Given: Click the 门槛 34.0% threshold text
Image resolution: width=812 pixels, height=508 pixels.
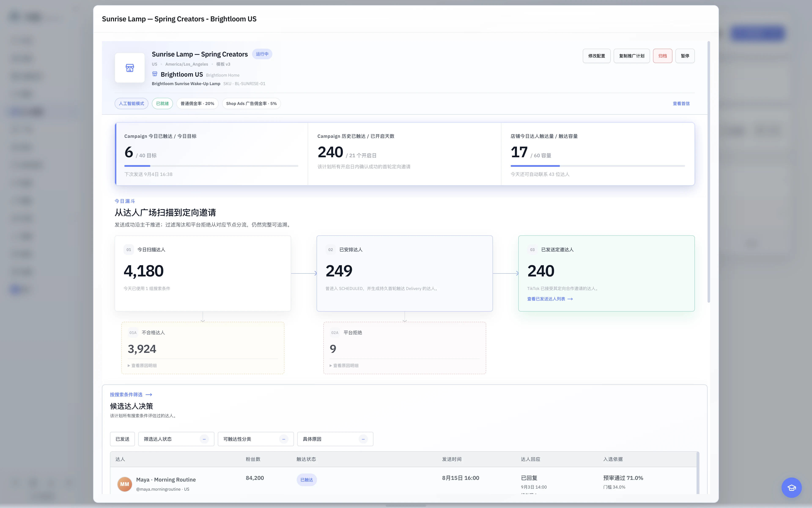Looking at the screenshot, I should (x=614, y=487).
